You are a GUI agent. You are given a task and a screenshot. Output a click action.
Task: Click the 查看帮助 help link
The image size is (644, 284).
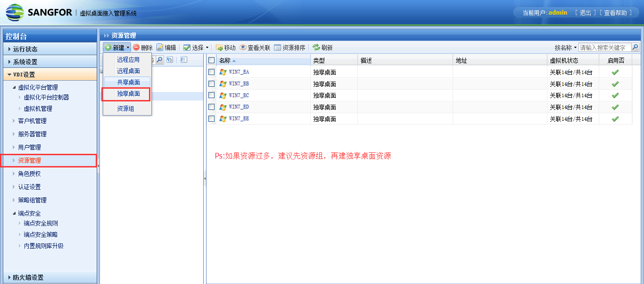click(x=616, y=13)
